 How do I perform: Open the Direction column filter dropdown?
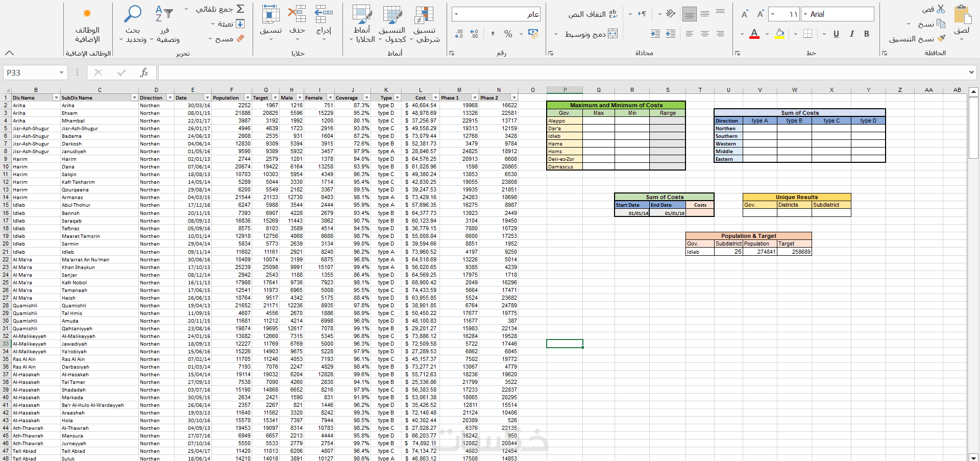169,98
